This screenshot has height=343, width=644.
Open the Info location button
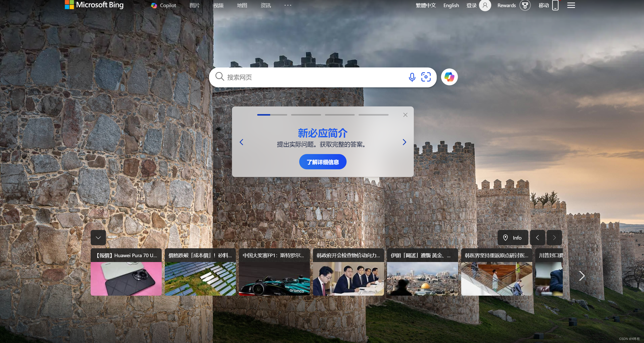click(x=513, y=238)
